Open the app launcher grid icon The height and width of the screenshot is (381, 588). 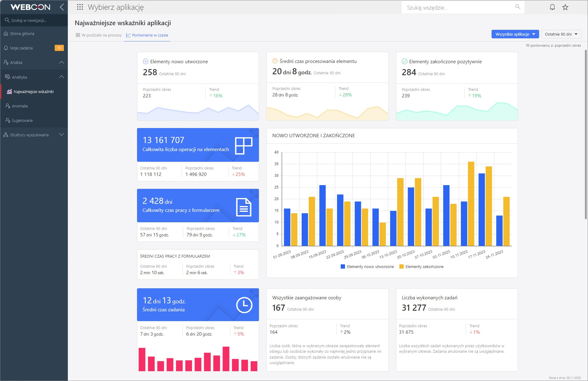pyautogui.click(x=80, y=7)
